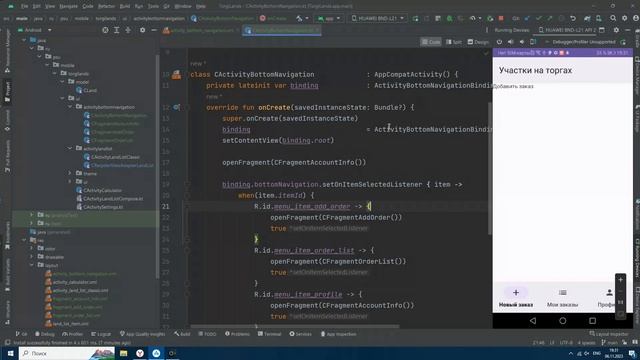Viewport: 640px width, 360px height.
Task: Click the Search Everywhere magnifier icon
Action: 613,18
